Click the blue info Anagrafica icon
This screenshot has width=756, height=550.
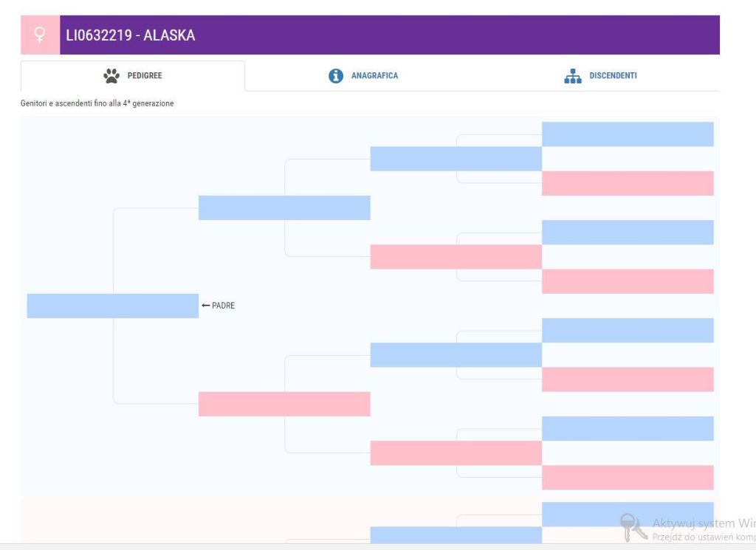click(x=336, y=76)
